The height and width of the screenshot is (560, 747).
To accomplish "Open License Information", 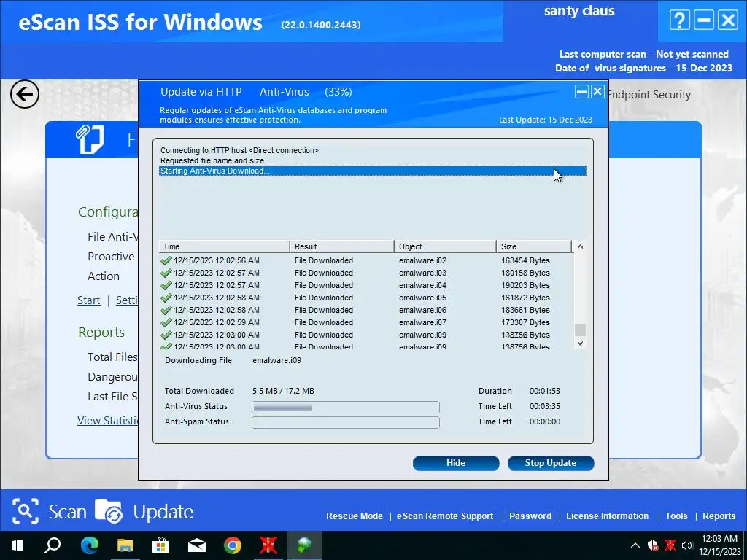I will [x=607, y=516].
